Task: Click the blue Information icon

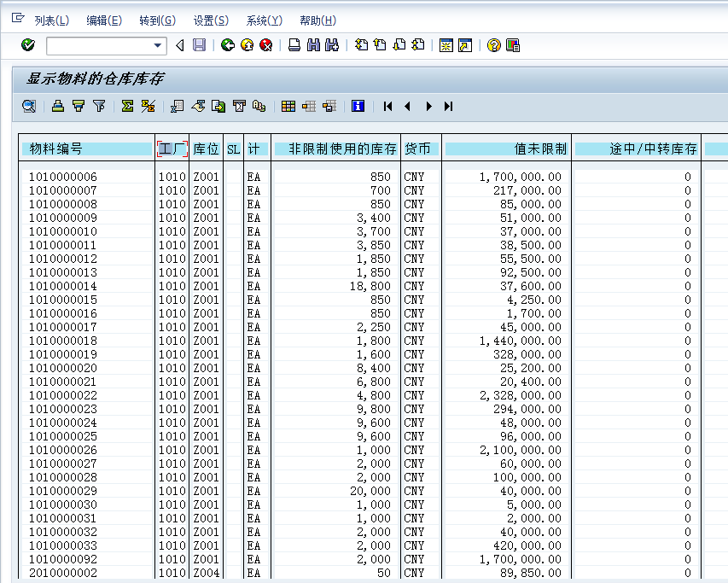Action: 358,106
